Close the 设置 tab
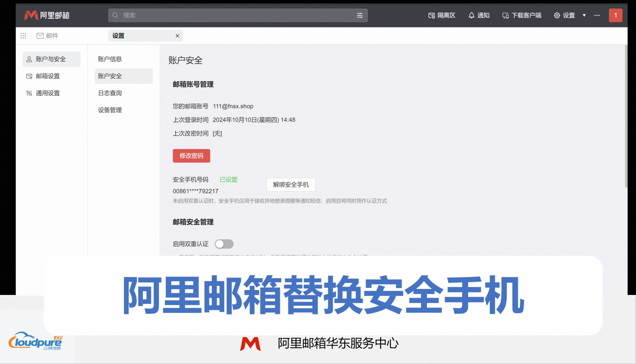This screenshot has height=364, width=636. coord(177,36)
